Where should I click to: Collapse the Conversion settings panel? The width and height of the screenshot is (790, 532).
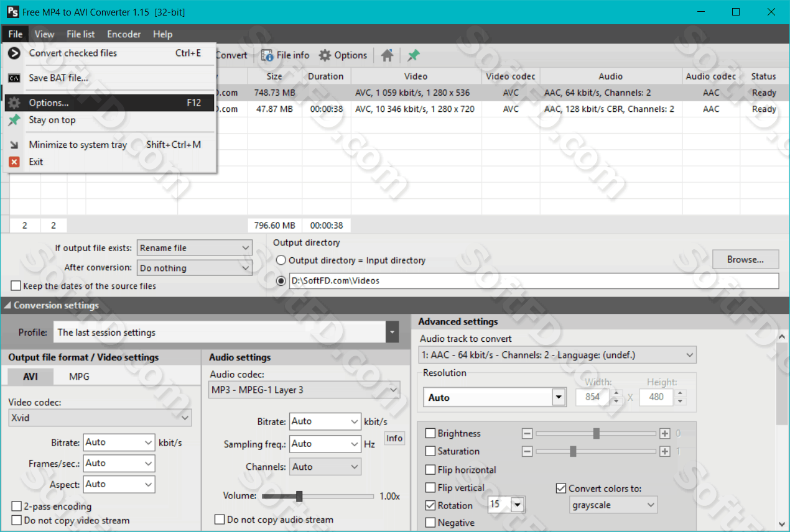7,306
